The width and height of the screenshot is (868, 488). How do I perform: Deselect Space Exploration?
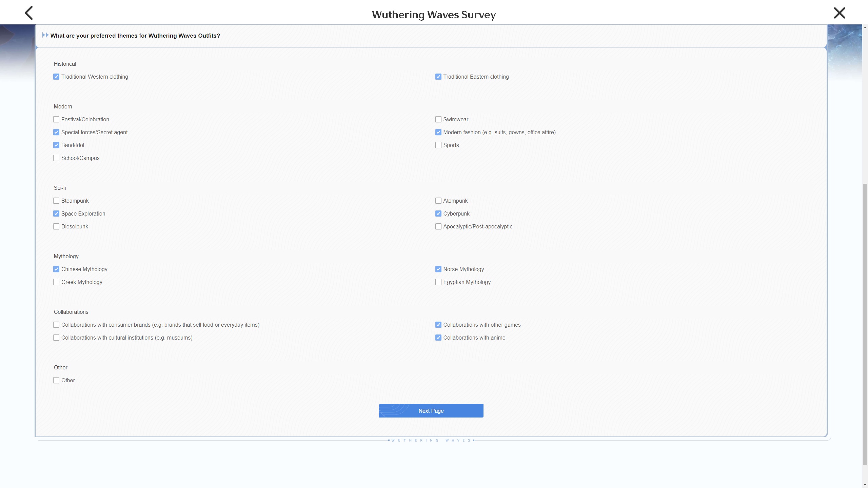point(56,214)
